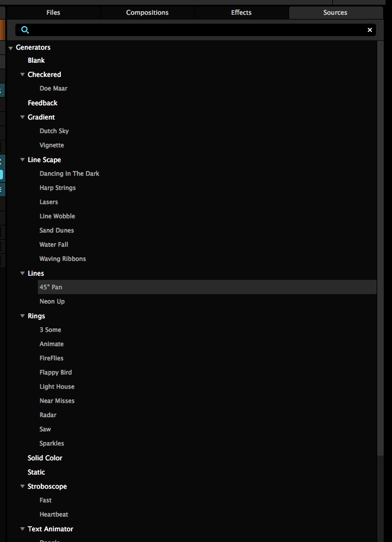Click the search magnifier icon
This screenshot has height=542, width=392.
tap(25, 30)
